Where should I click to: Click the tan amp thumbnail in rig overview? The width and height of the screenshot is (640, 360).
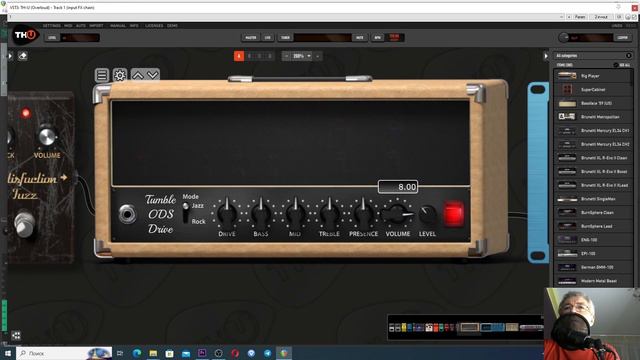click(x=469, y=327)
